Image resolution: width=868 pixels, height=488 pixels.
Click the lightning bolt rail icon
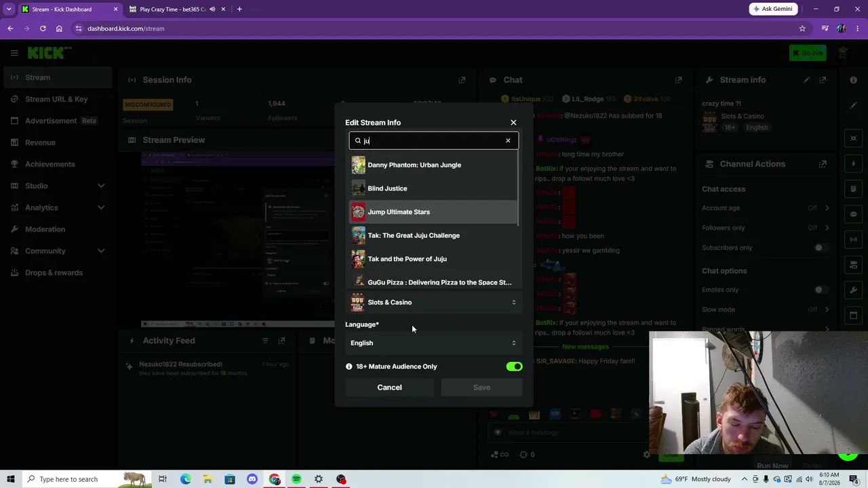tap(853, 164)
